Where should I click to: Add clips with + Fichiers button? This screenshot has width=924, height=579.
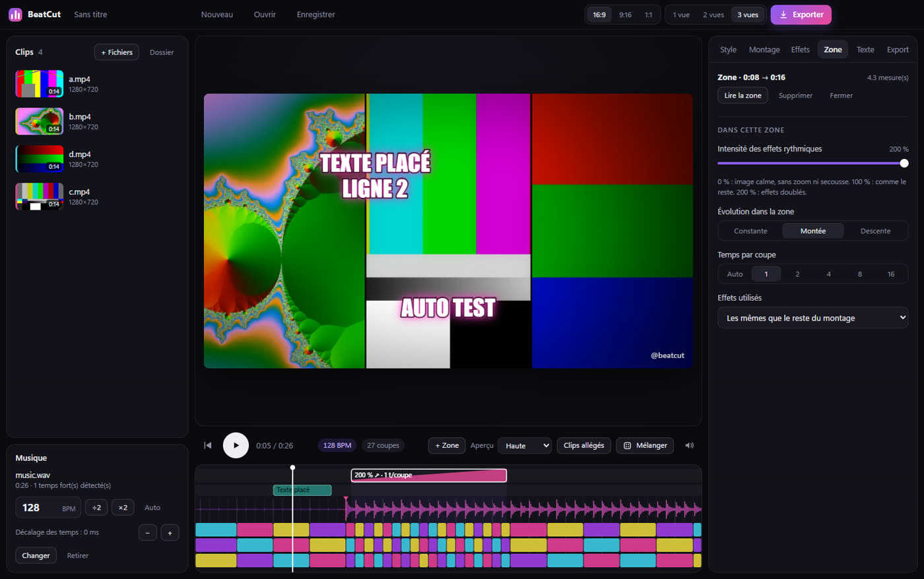pyautogui.click(x=117, y=52)
